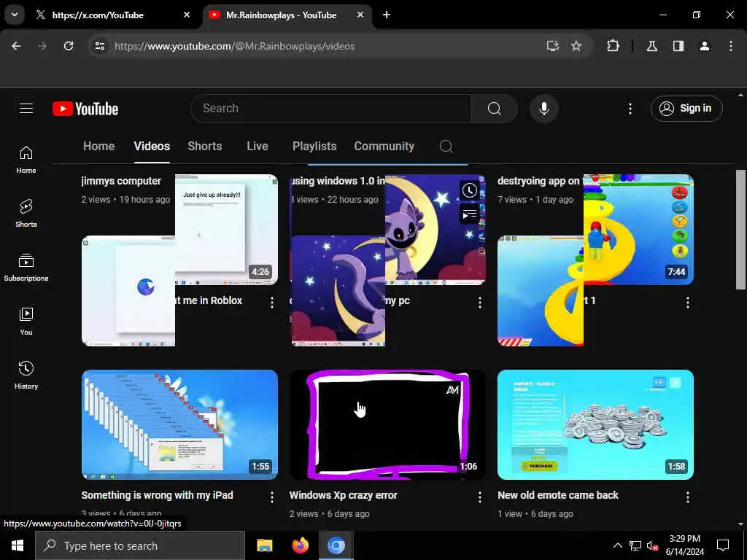This screenshot has width=747, height=560.
Task: Open video New old emote came back
Action: tap(558, 495)
